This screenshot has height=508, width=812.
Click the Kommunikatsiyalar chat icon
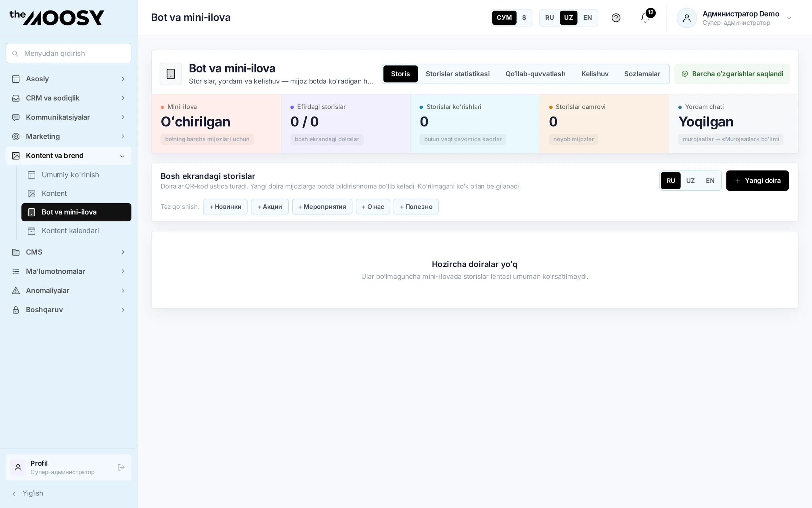[x=16, y=118]
